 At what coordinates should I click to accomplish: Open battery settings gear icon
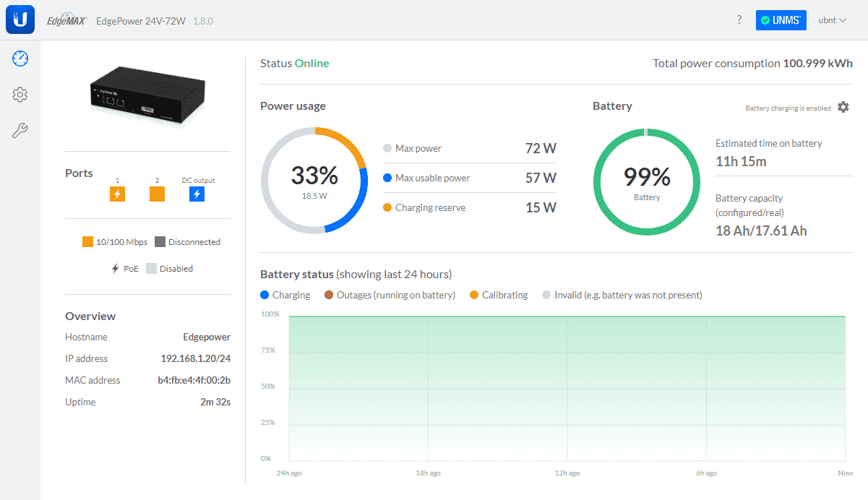843,107
